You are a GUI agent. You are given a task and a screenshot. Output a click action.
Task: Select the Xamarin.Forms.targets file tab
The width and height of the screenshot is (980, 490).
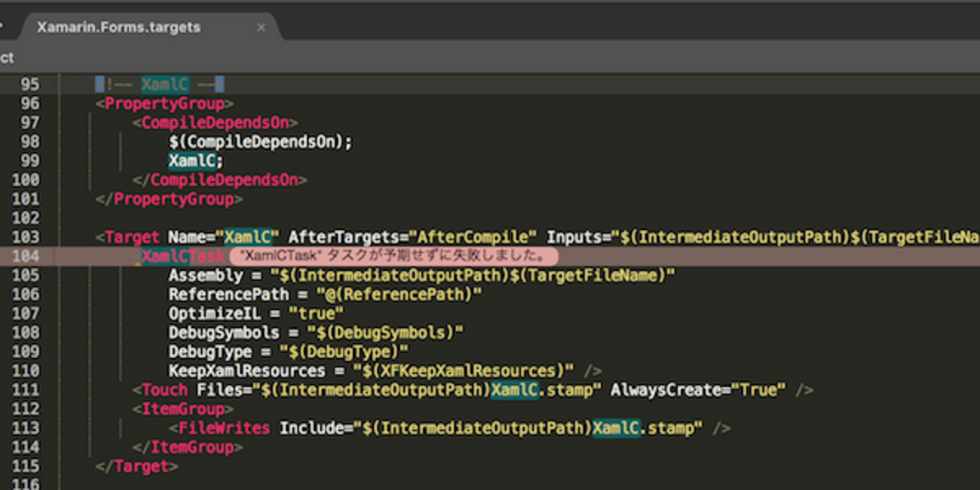tap(119, 27)
